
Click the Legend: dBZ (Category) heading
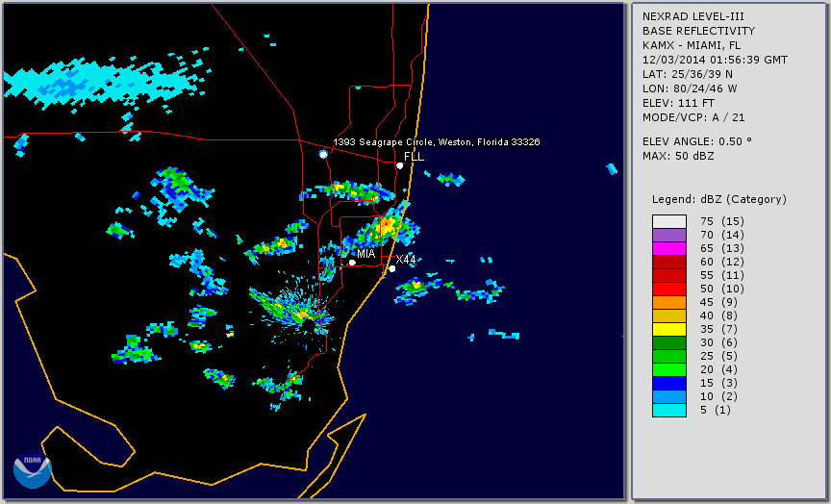click(719, 199)
